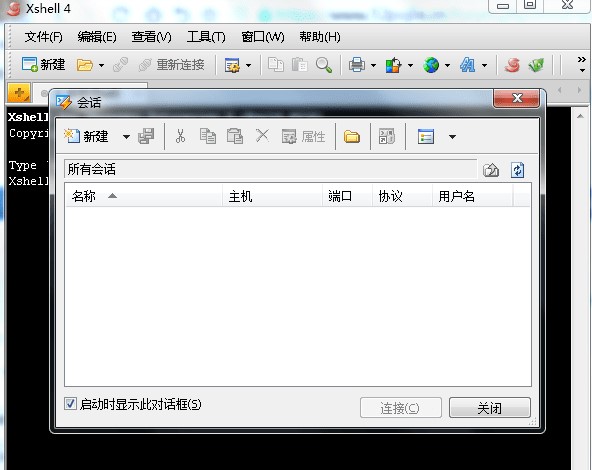
Task: Sort by the Protocol column header
Action: pyautogui.click(x=402, y=196)
